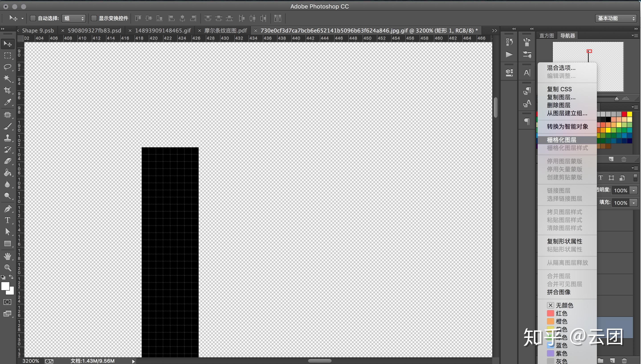Pick the foreground color swatch
Viewport: 641px width, 364px height.
5,286
